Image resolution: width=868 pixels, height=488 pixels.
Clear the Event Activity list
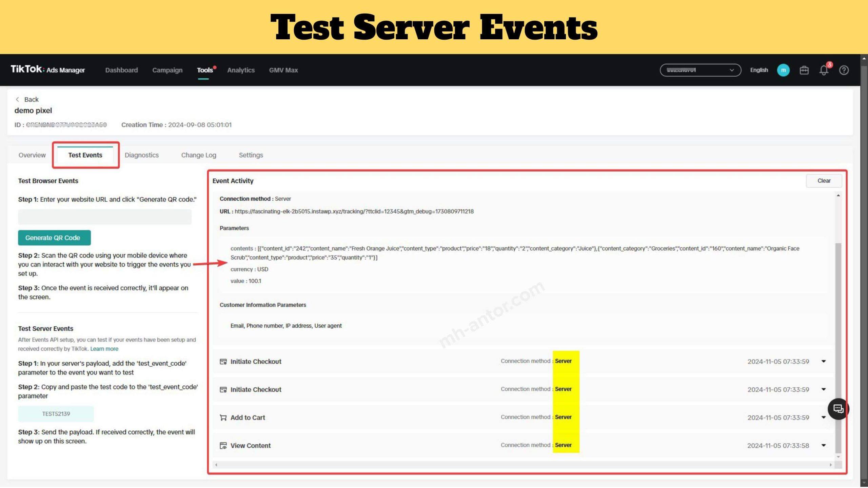point(824,181)
